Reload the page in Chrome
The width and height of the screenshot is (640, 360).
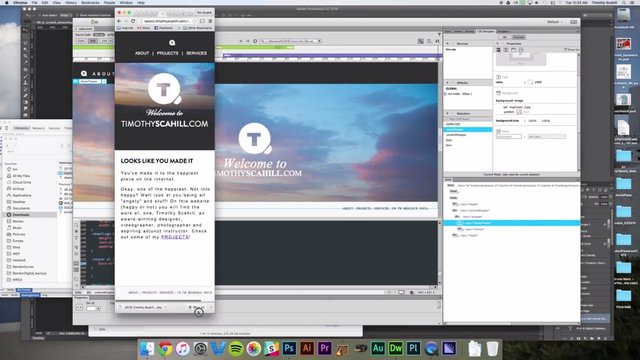click(133, 21)
